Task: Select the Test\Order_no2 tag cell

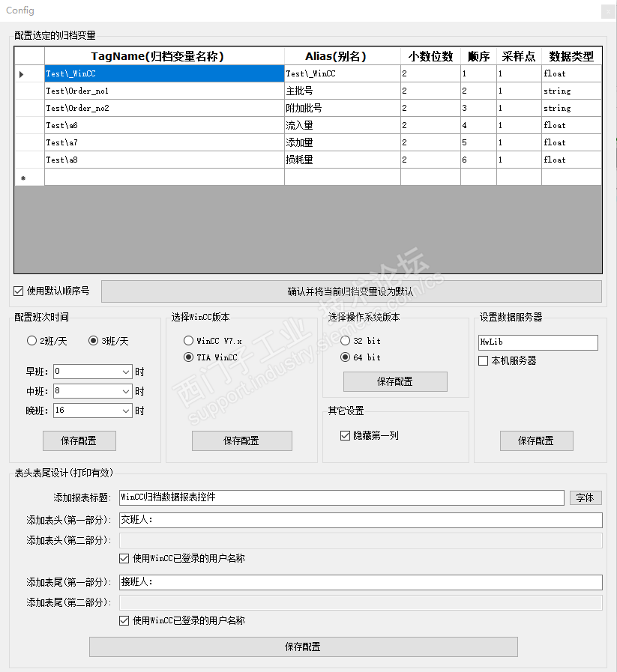Action: pos(165,108)
